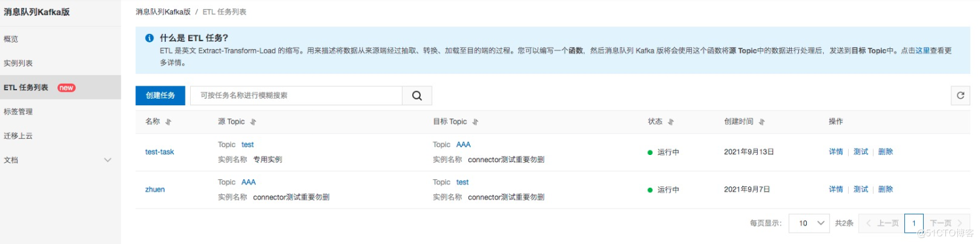Open 详情 for test-task
The height and width of the screenshot is (244, 980).
pyautogui.click(x=836, y=152)
